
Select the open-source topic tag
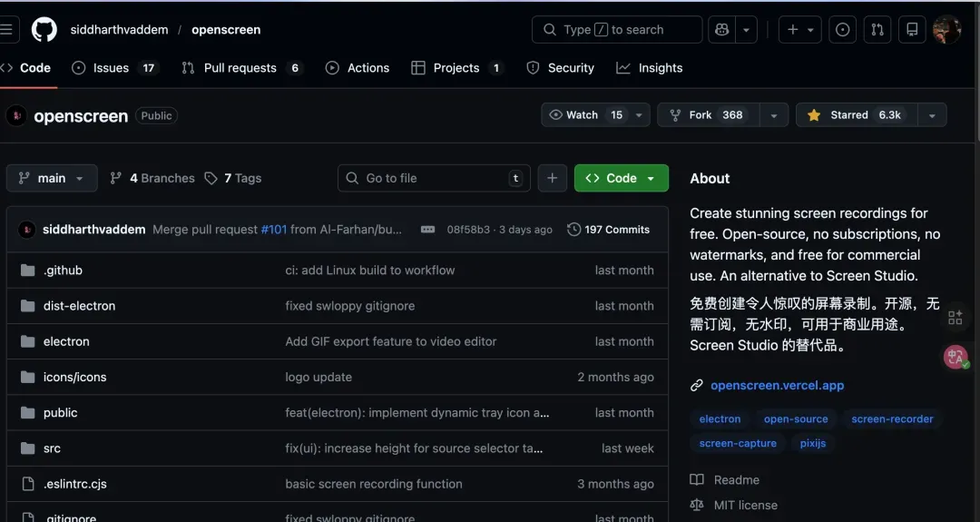point(796,419)
